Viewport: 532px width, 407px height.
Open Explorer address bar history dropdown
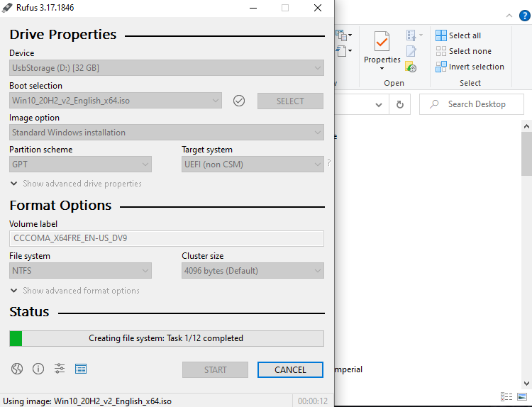pos(379,104)
